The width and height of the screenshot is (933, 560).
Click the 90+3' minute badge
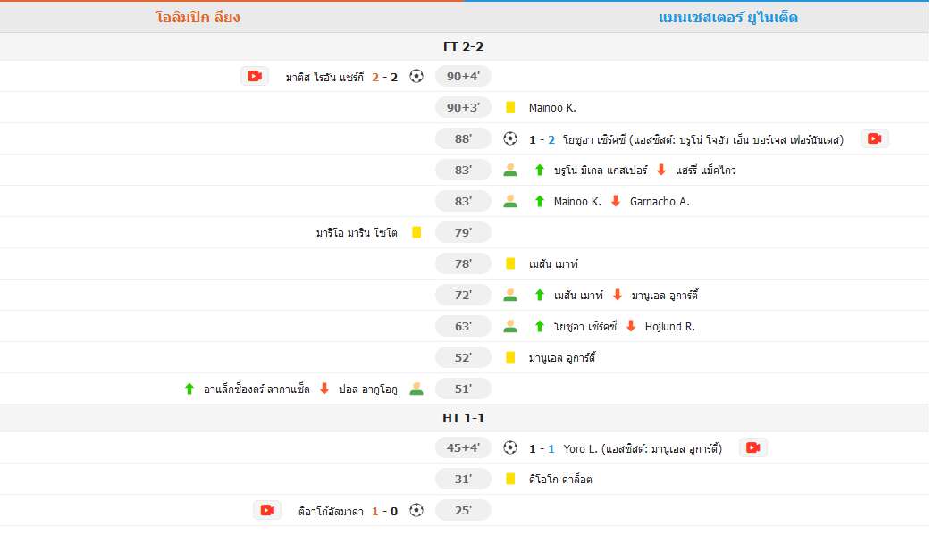click(x=463, y=107)
